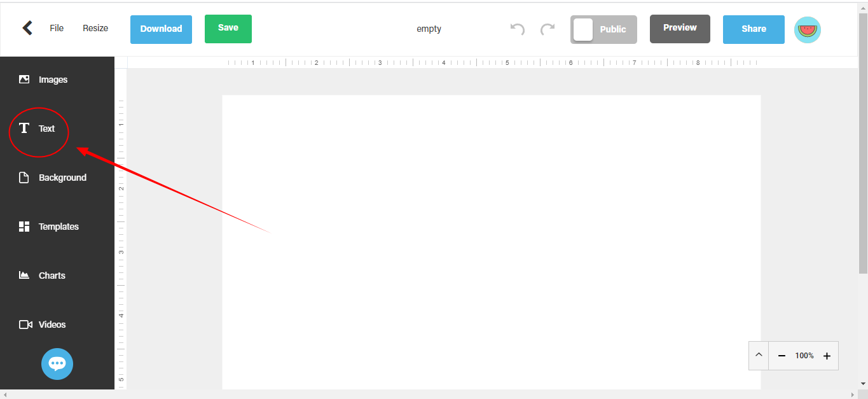This screenshot has height=399, width=868.
Task: Expand the zoom panel up-chevron
Action: (x=759, y=355)
